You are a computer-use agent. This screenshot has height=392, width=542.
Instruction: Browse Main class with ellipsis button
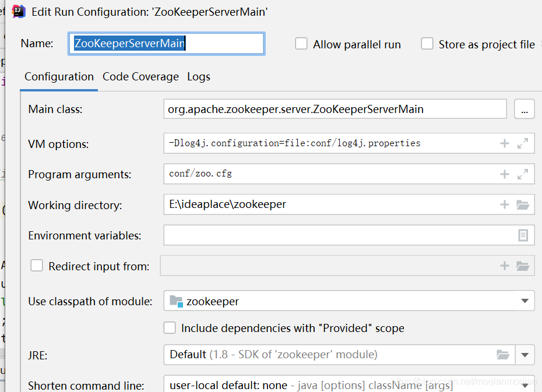(525, 109)
